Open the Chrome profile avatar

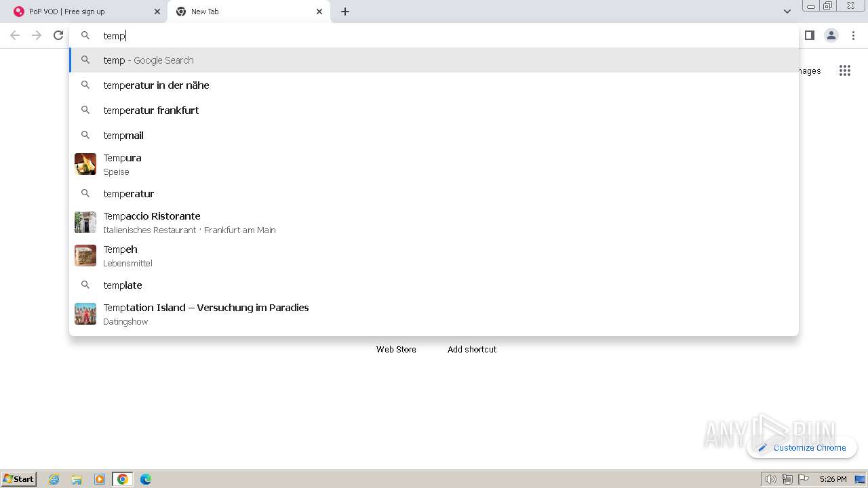click(831, 35)
